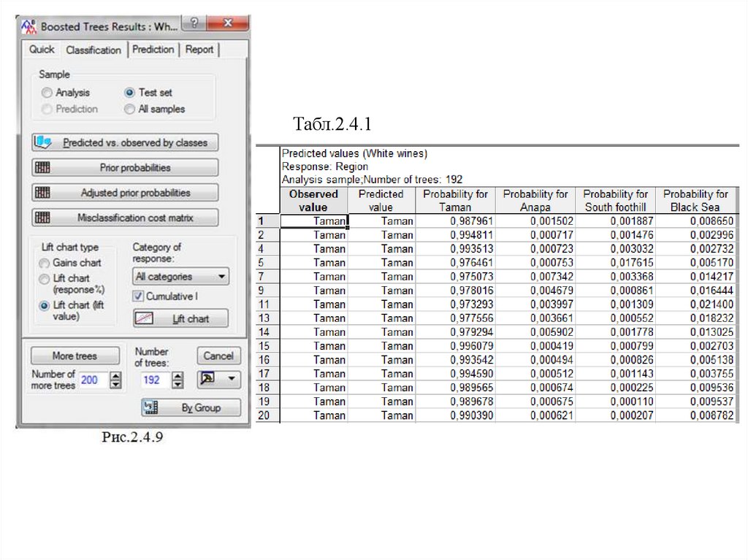Click cell with value 0,987961
This screenshot has width=748, height=560.
(456, 220)
